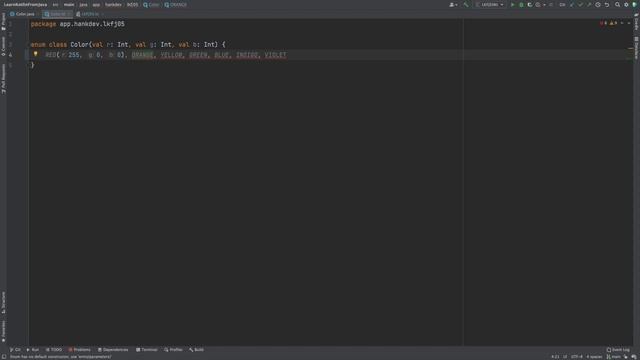Open the run configuration dropdown
The height and width of the screenshot is (360, 640).
(489, 5)
